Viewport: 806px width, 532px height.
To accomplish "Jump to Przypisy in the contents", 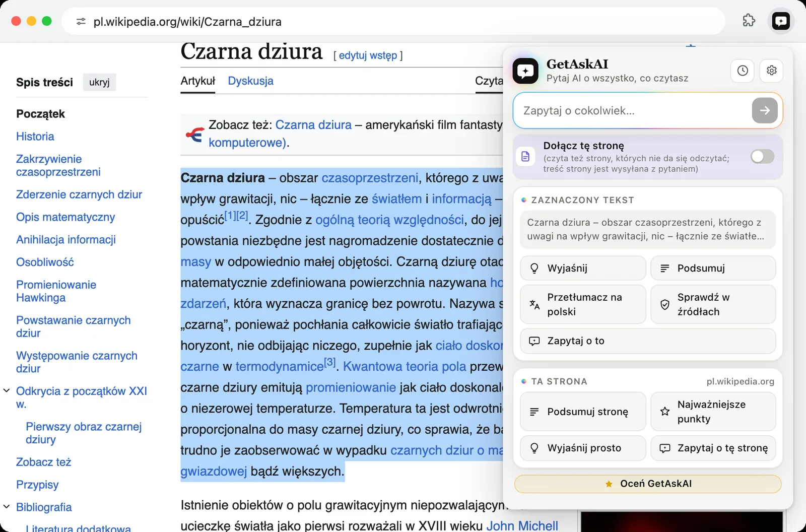I will (x=37, y=485).
